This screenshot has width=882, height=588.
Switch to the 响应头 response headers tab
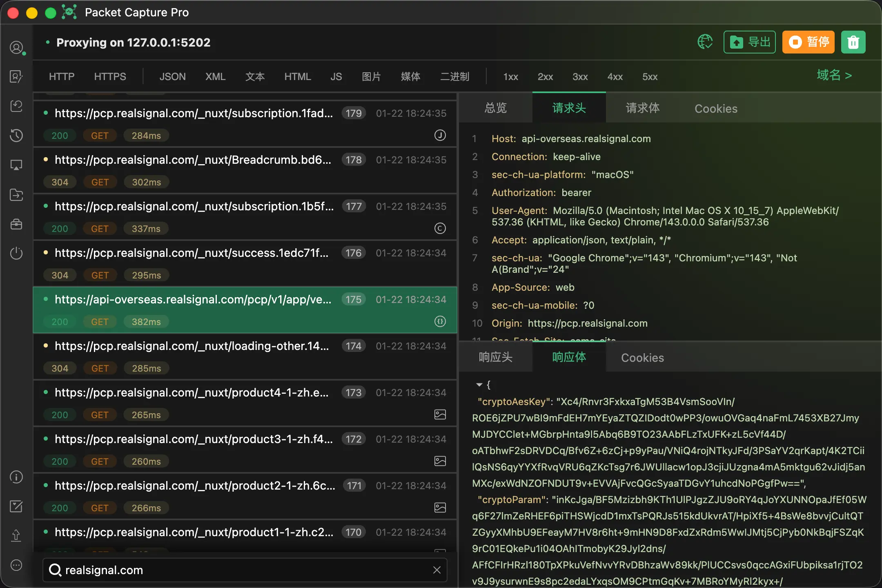pyautogui.click(x=496, y=357)
